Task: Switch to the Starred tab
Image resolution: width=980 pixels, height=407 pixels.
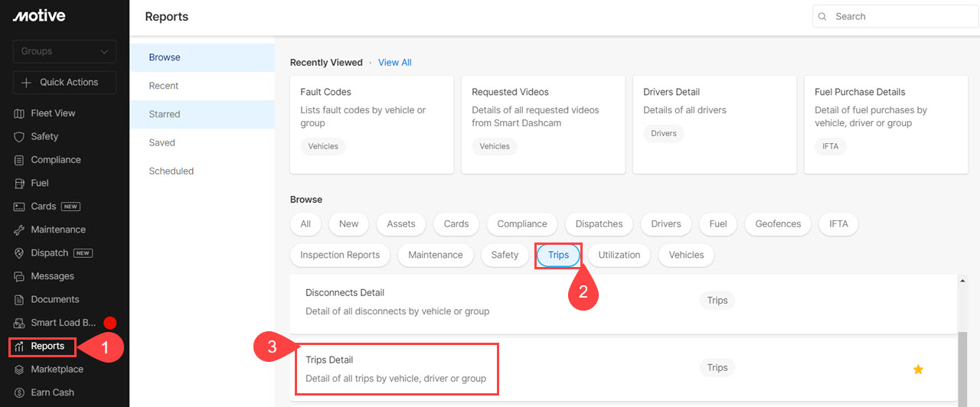Action: (165, 114)
